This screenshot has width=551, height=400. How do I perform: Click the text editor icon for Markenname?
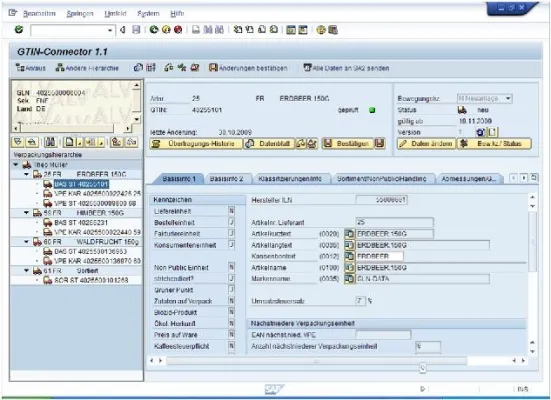click(x=349, y=279)
